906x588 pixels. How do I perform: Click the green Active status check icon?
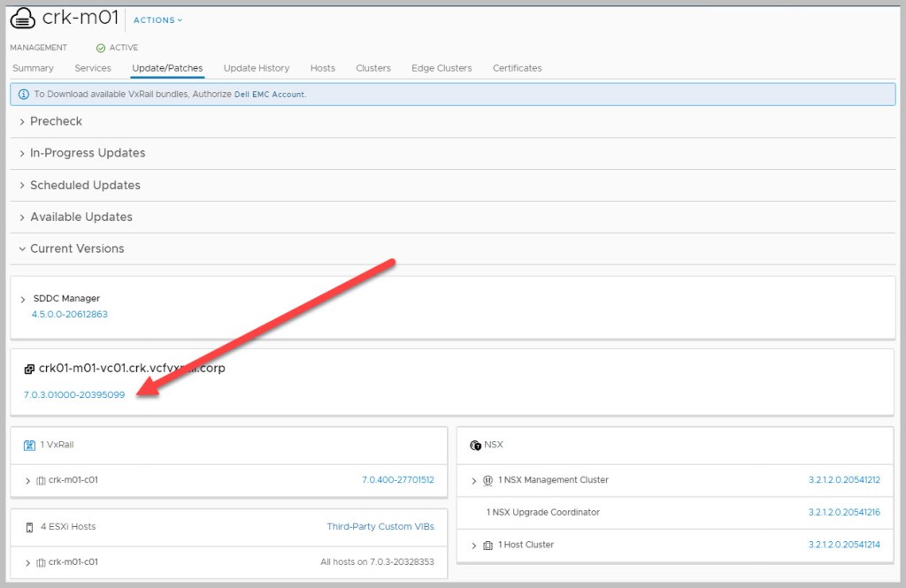tap(101, 48)
